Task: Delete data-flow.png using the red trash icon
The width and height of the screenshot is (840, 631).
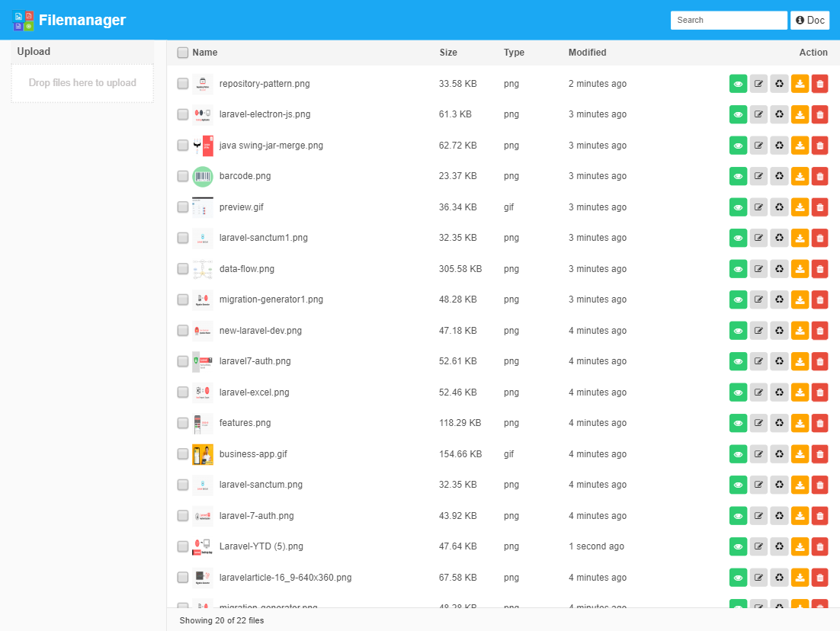Action: pyautogui.click(x=819, y=269)
